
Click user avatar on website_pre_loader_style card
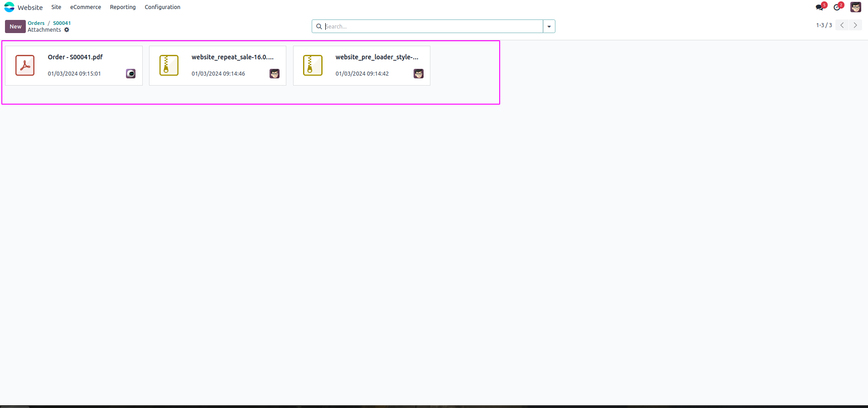(x=419, y=73)
